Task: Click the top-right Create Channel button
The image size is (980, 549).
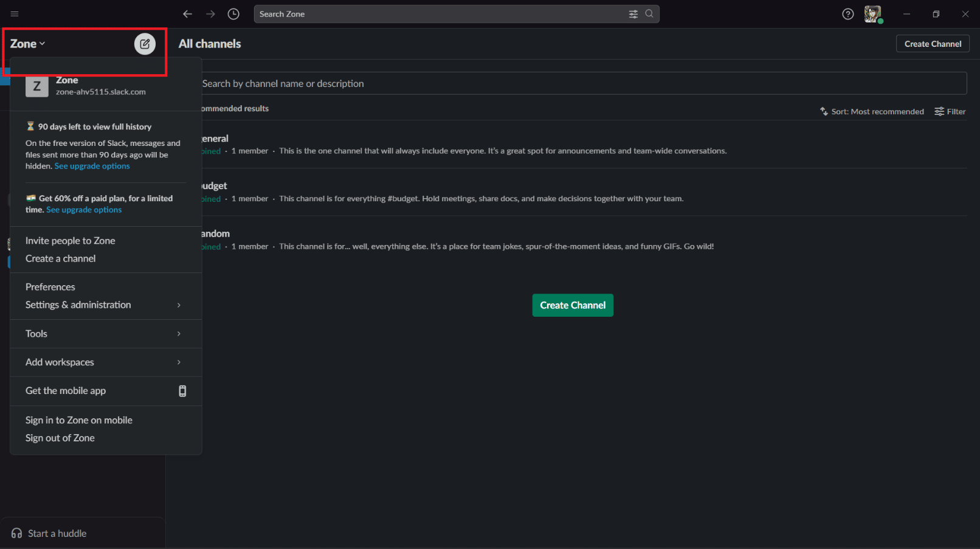Action: pyautogui.click(x=933, y=44)
